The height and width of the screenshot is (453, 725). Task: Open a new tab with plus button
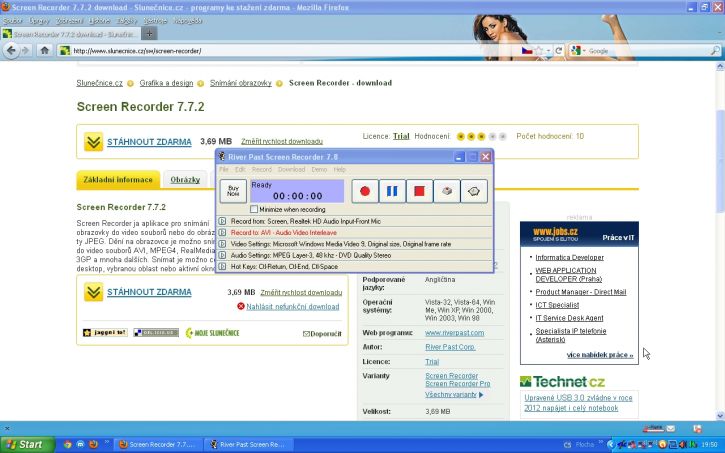click(149, 34)
